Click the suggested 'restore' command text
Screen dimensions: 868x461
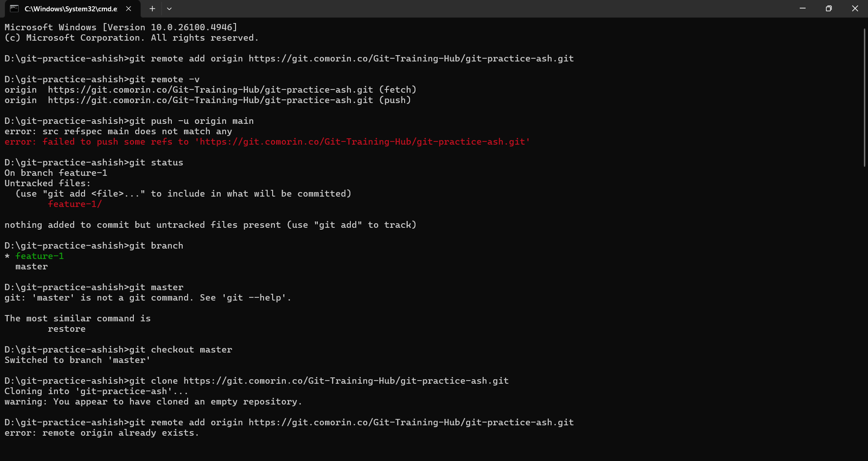coord(66,329)
